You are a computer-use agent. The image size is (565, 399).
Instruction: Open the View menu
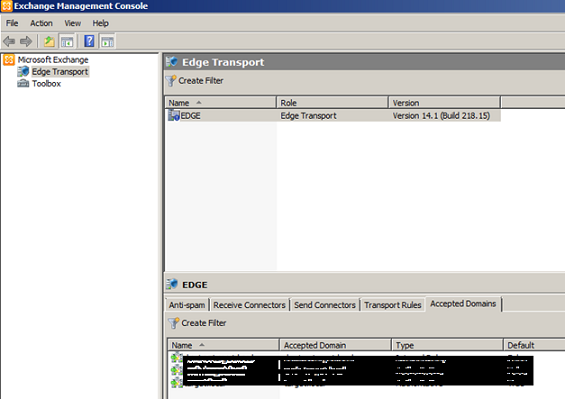72,23
